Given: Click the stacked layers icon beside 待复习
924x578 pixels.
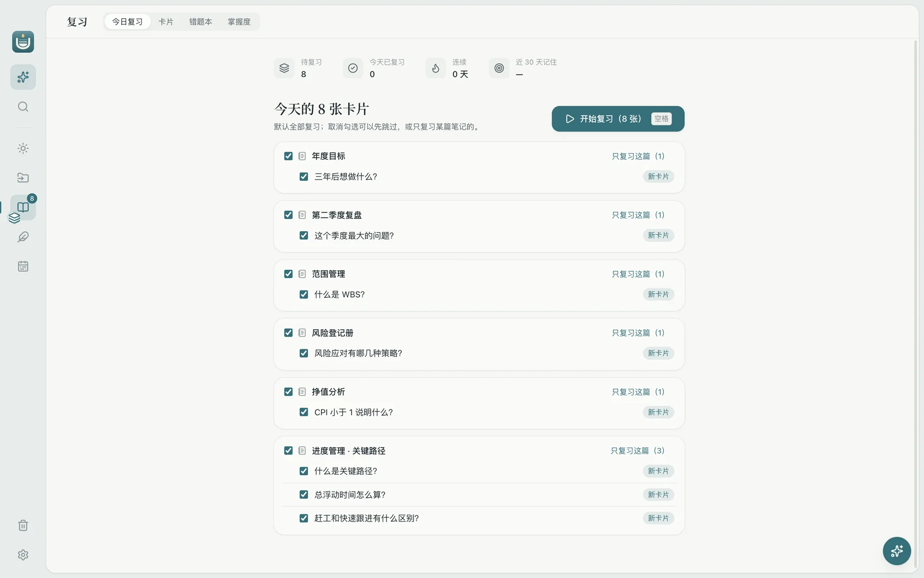Looking at the screenshot, I should pyautogui.click(x=284, y=68).
